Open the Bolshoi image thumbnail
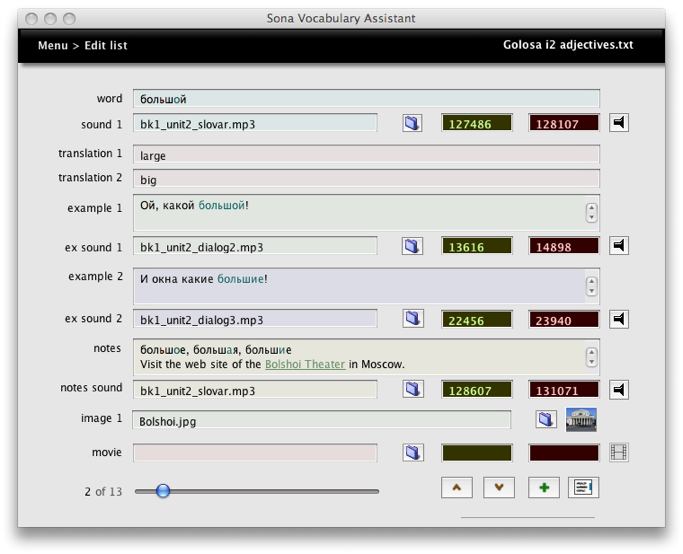The image size is (683, 554). click(x=581, y=420)
